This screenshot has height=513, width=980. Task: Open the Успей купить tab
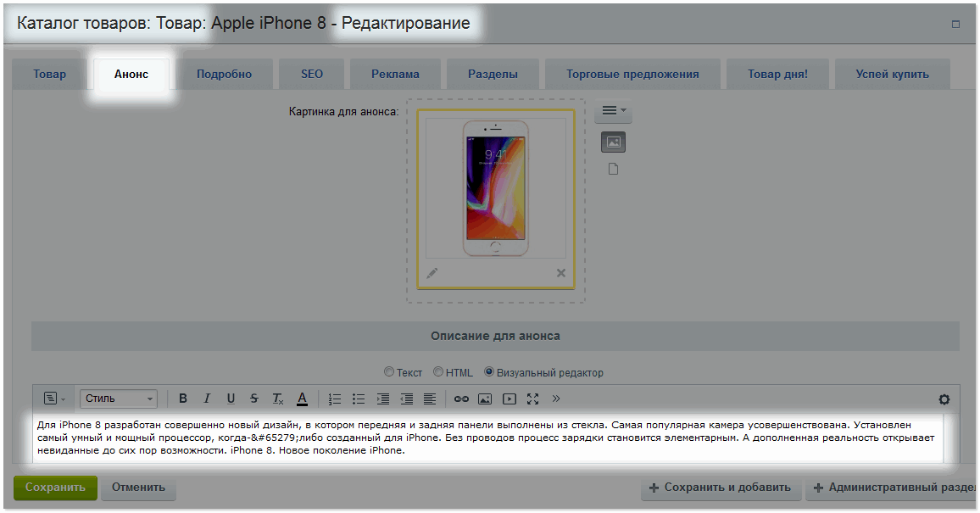pyautogui.click(x=892, y=74)
